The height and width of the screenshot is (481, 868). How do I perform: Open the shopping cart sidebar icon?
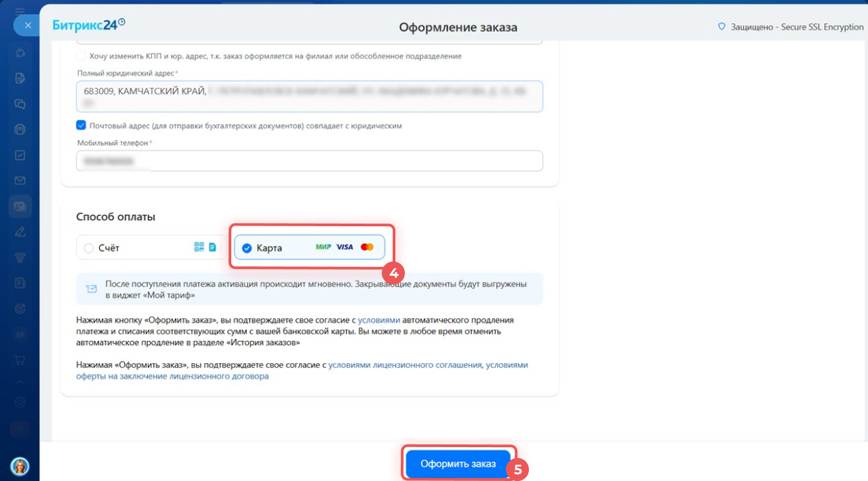[x=20, y=360]
